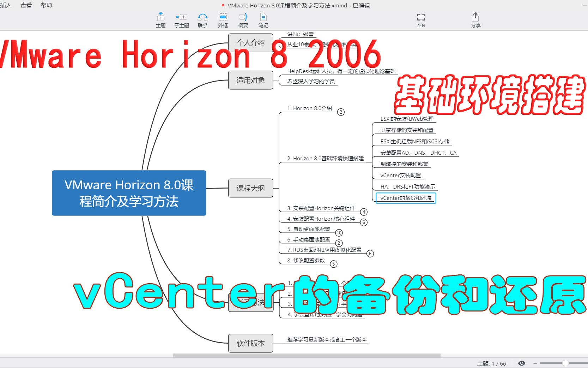Adjust the zoom slider handle
588x368 pixels.
(x=565, y=363)
